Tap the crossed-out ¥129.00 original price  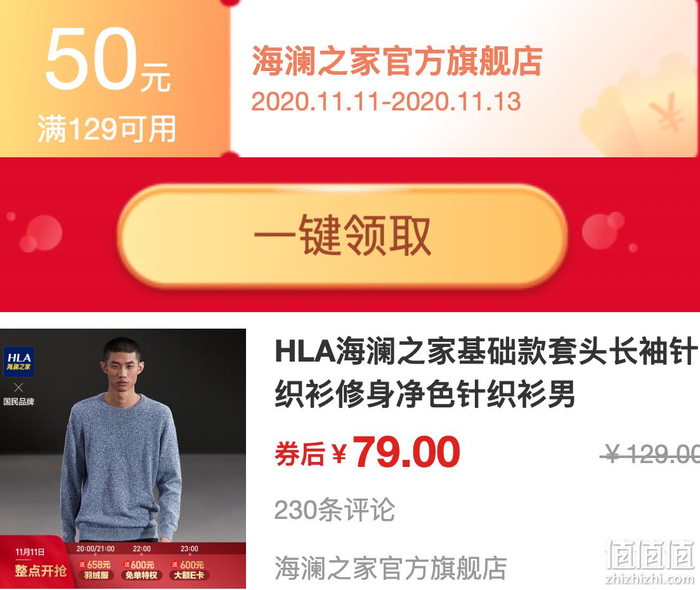(649, 455)
